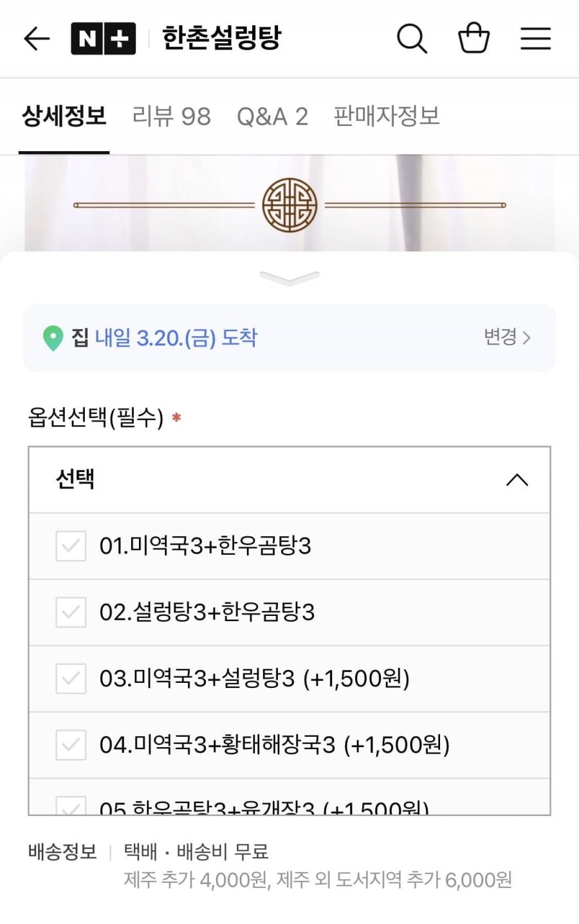Viewport: 579px width, 924px height.
Task: Collapse the bottom sheet with the handle chevron
Action: pyautogui.click(x=289, y=278)
